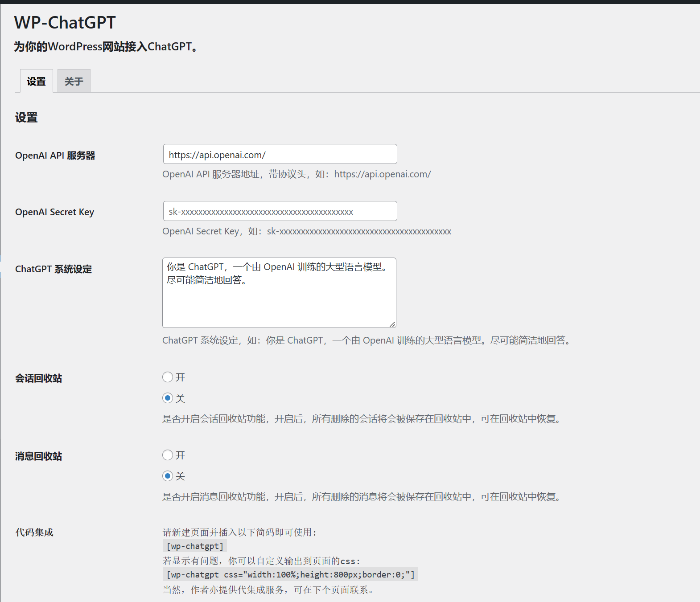Grab the textarea resize handle
700x602 pixels.
[x=392, y=324]
